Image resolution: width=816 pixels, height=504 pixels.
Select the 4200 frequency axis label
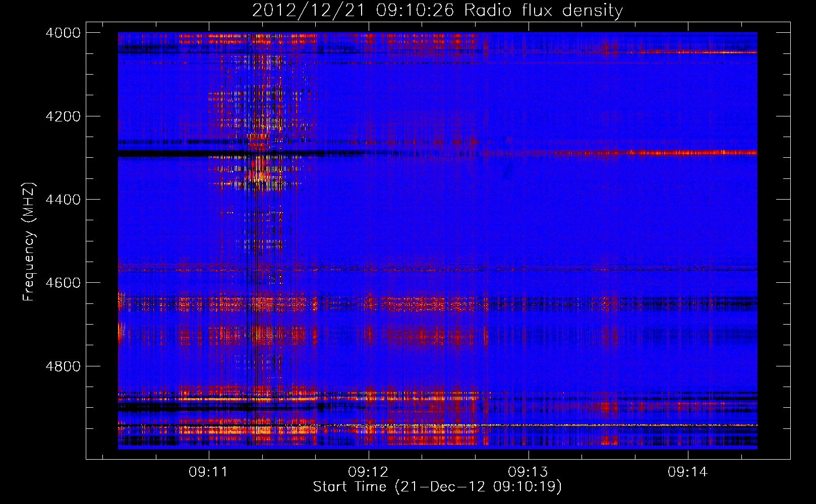63,116
